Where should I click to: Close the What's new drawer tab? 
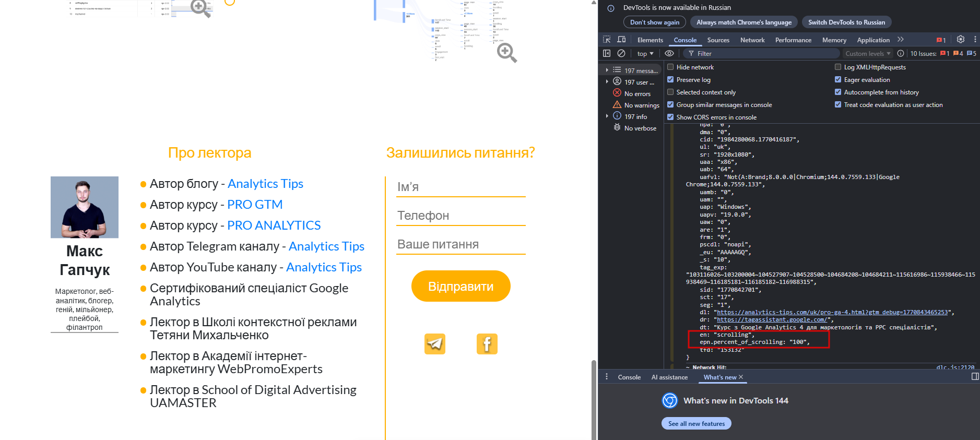click(741, 377)
